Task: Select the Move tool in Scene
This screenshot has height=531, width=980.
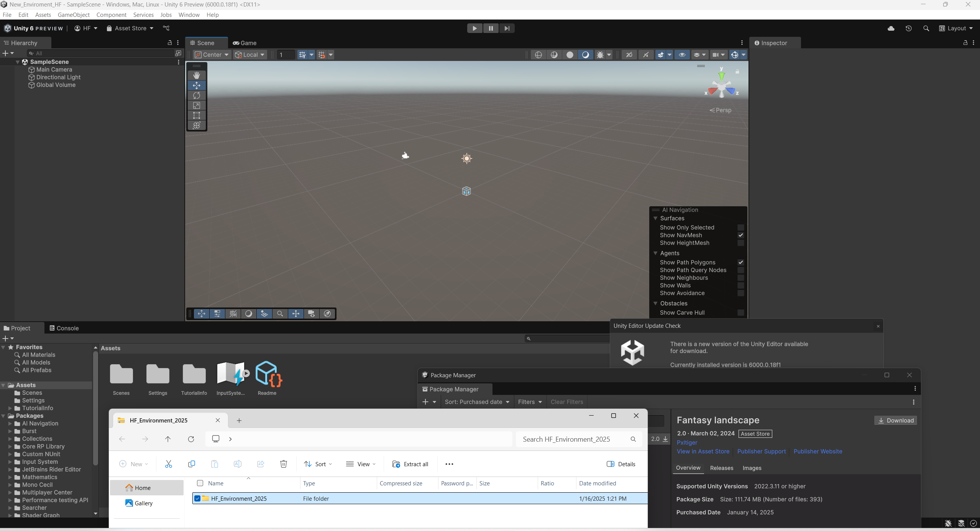Action: (197, 85)
